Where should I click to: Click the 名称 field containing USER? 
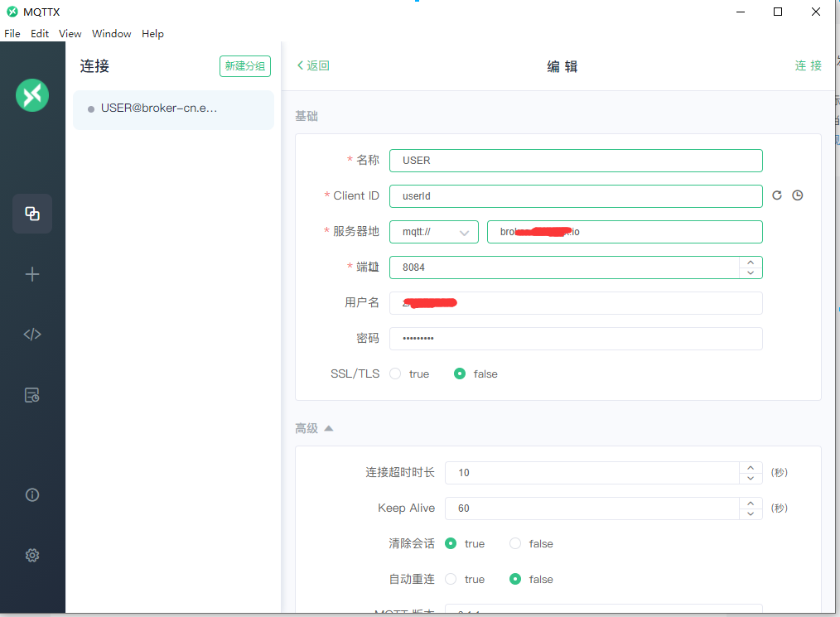click(x=576, y=161)
